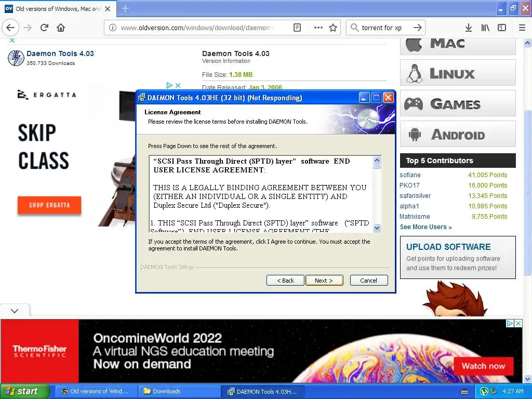Switch to Downloads folder taskbar item
The image size is (532, 399).
pyautogui.click(x=179, y=391)
